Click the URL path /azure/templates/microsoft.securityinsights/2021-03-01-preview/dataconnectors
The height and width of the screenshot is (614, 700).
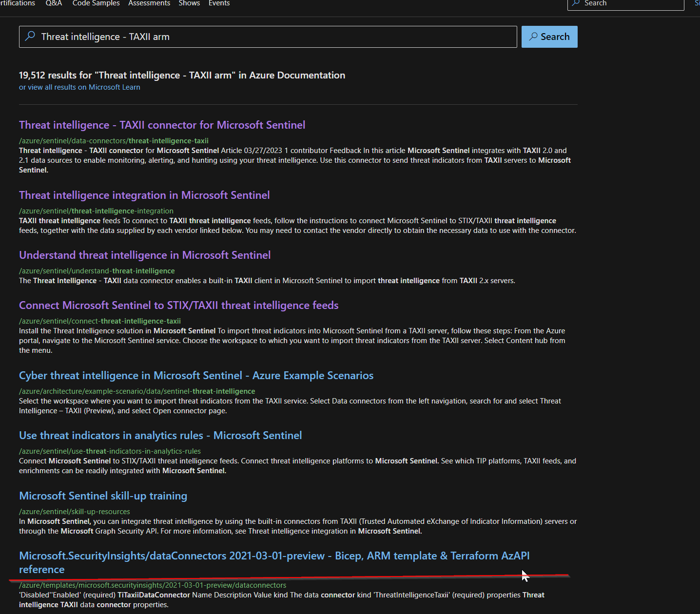tap(153, 585)
